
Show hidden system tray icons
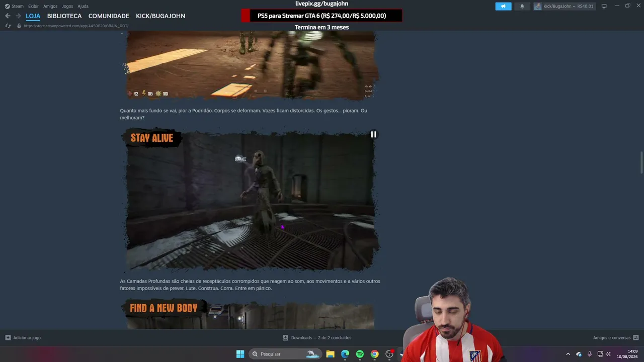(568, 354)
